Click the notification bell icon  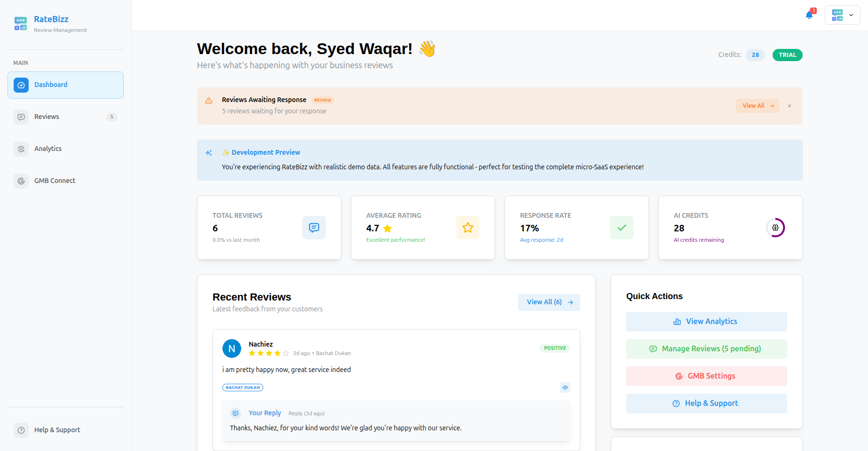[x=809, y=15]
